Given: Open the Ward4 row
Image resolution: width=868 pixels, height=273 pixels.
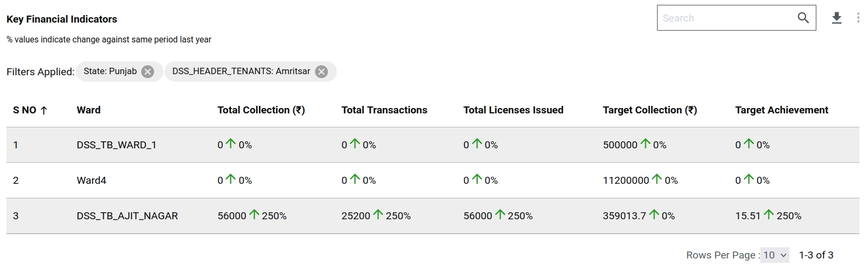Looking at the screenshot, I should point(91,180).
